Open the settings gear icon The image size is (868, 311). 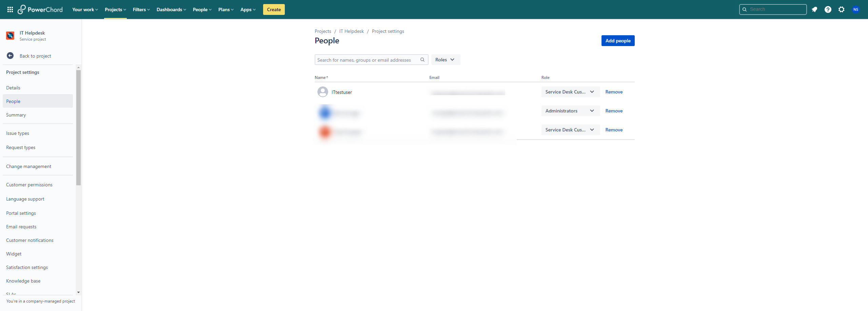tap(842, 9)
